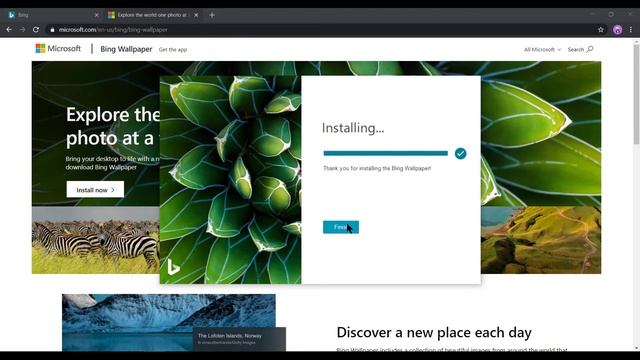Open the purple profile avatar
Screen dimensions: 640x360
point(618,30)
